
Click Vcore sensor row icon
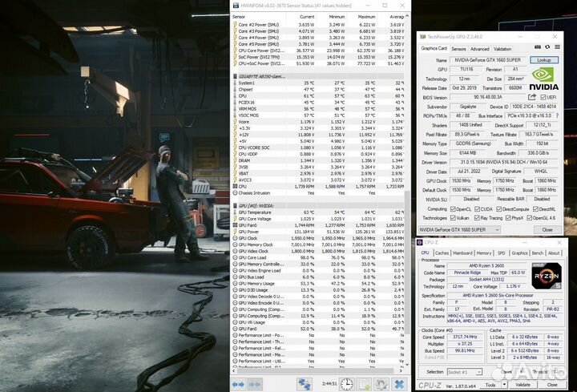click(235, 122)
